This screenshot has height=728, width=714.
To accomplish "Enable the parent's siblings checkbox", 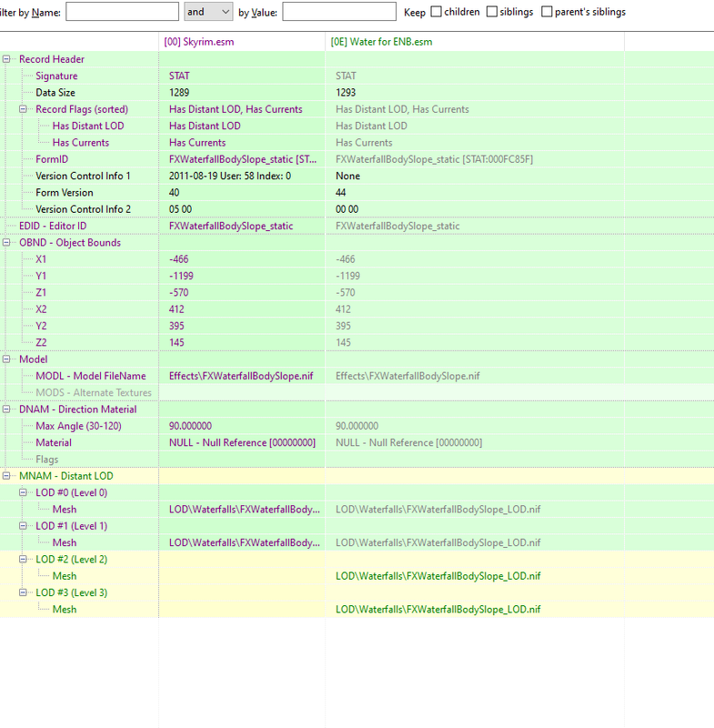I will pyautogui.click(x=547, y=12).
